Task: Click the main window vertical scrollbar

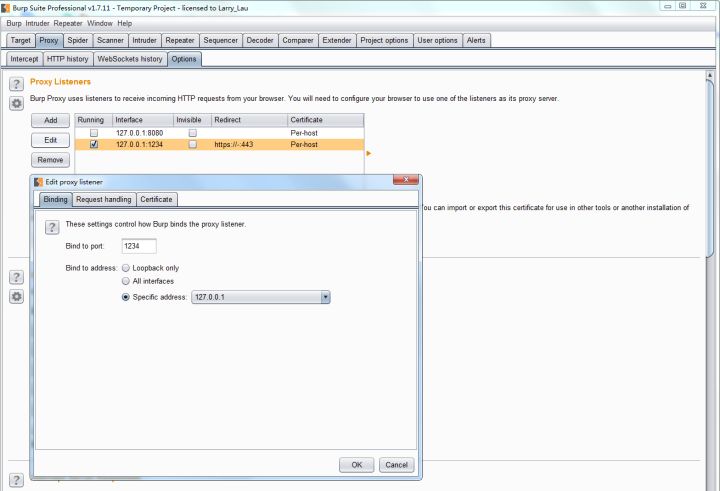Action: point(710,169)
